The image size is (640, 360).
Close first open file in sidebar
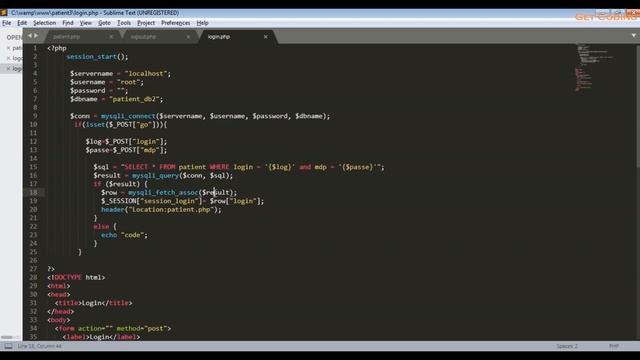[x=8, y=48]
